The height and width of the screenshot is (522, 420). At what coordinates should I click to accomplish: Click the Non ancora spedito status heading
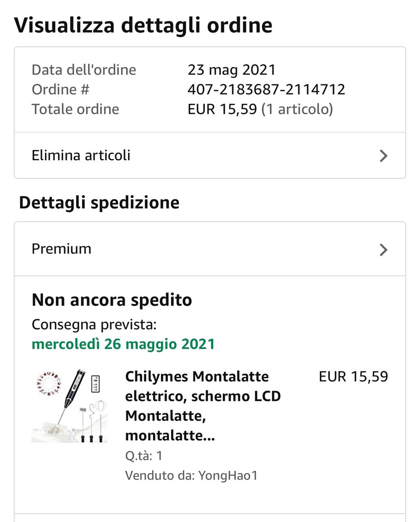tap(112, 300)
